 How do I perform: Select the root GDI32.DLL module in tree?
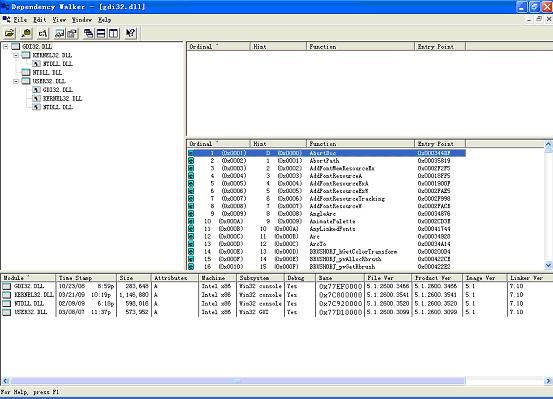pyautogui.click(x=37, y=47)
